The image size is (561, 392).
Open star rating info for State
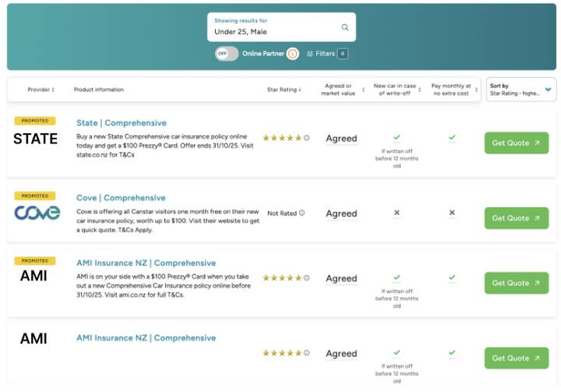pyautogui.click(x=307, y=138)
